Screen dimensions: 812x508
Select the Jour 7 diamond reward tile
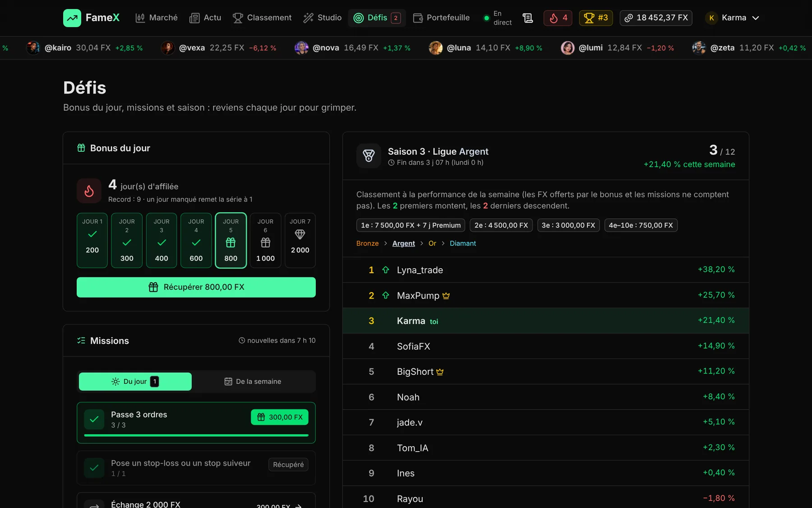coord(300,240)
